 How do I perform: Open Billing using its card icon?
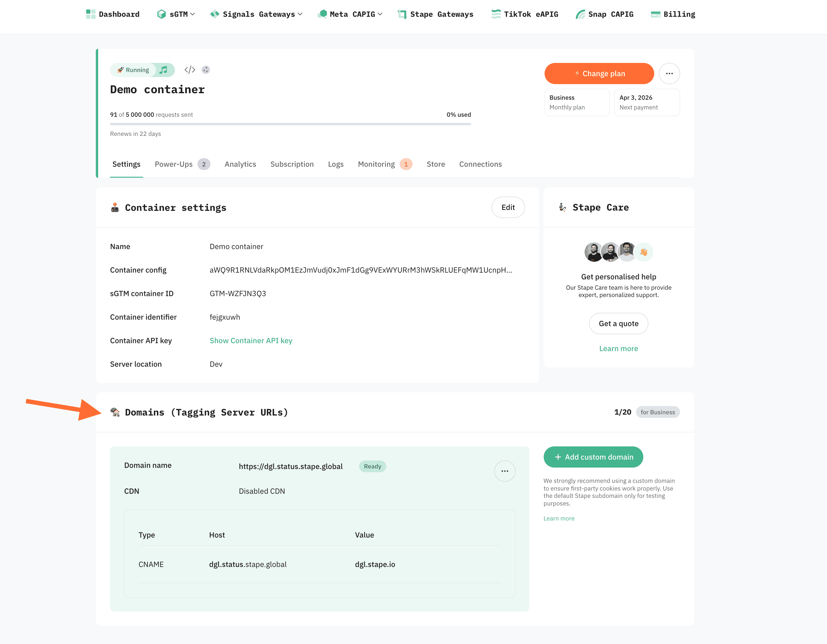coord(655,14)
